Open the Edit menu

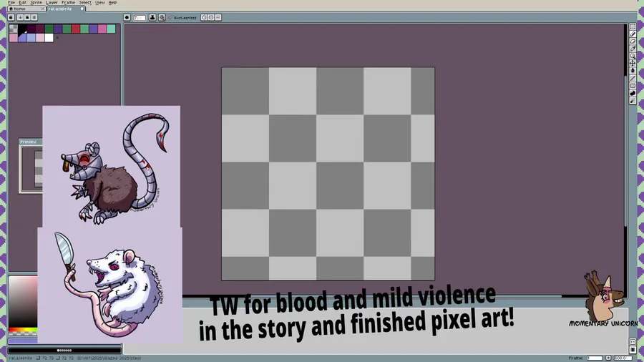click(23, 2)
